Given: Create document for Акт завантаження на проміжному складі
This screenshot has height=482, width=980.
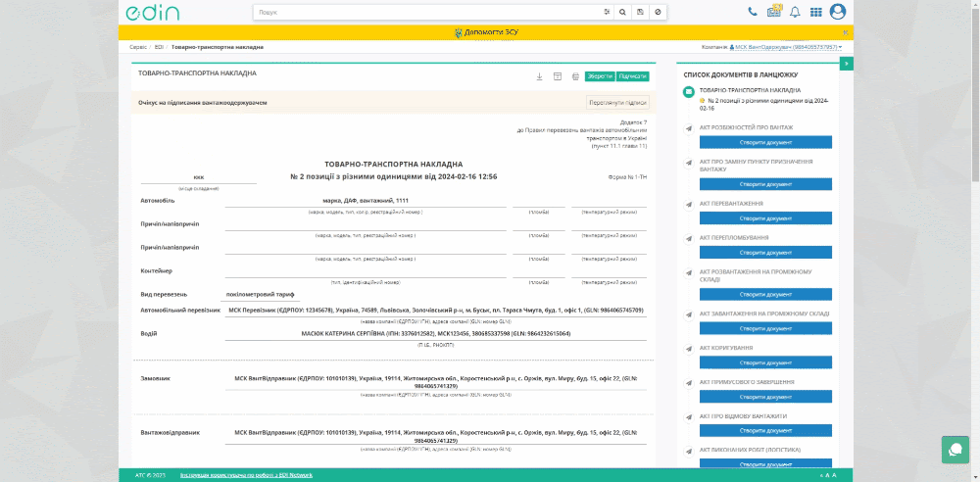Looking at the screenshot, I should 765,328.
